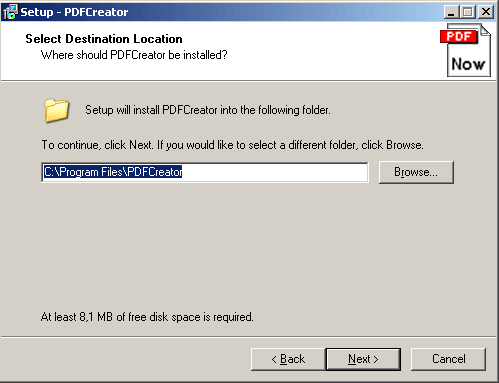Viewport: 499px width, 383px height.
Task: Click the free disk space requirement text
Action: coord(147,317)
